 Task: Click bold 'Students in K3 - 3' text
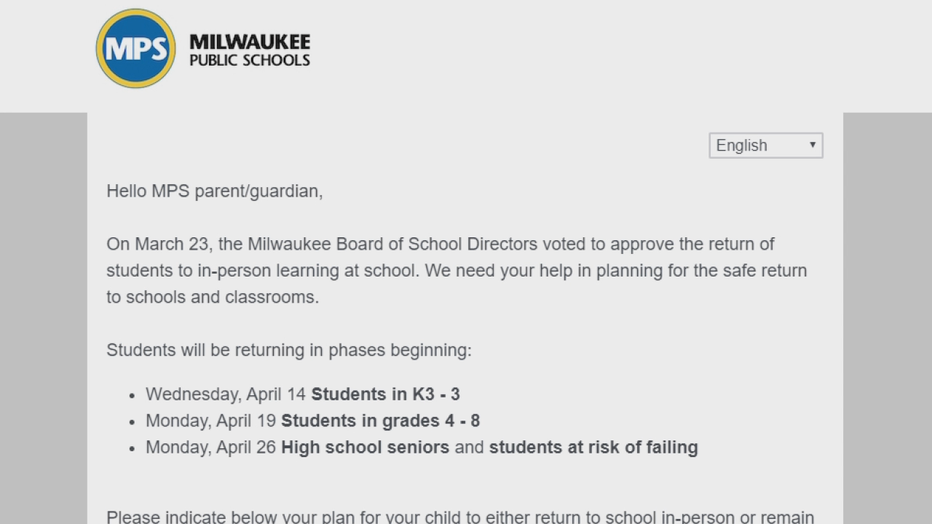(x=386, y=394)
